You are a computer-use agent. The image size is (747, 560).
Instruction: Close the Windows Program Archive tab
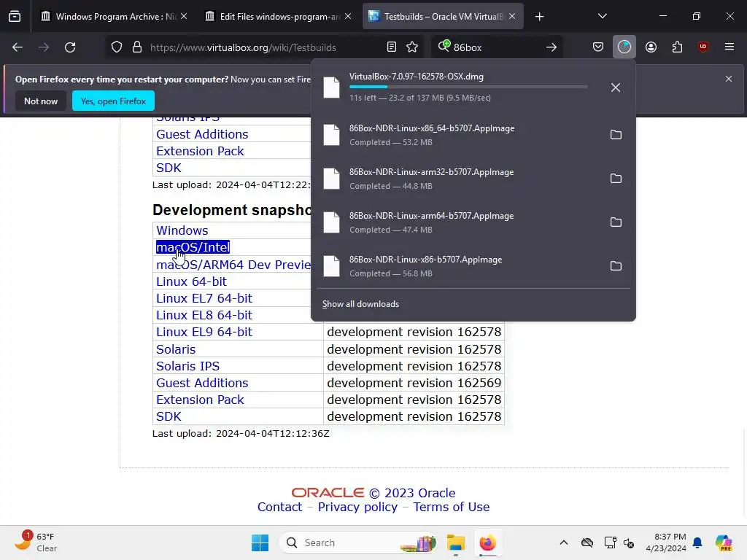pyautogui.click(x=184, y=16)
